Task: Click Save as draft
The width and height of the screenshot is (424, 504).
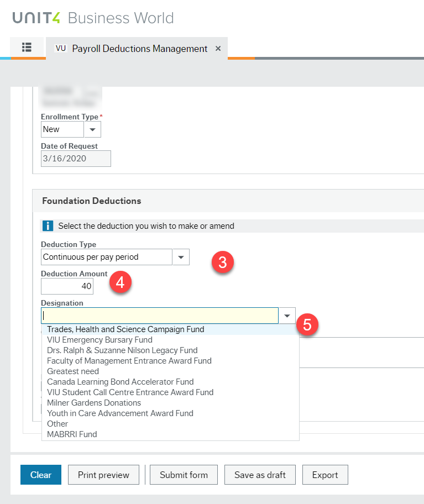Action: pos(260,475)
